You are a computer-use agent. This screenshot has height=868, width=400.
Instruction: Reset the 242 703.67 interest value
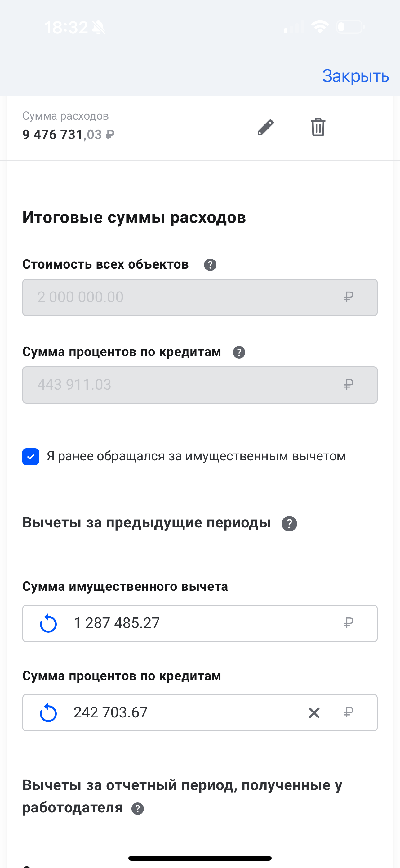coord(48,713)
